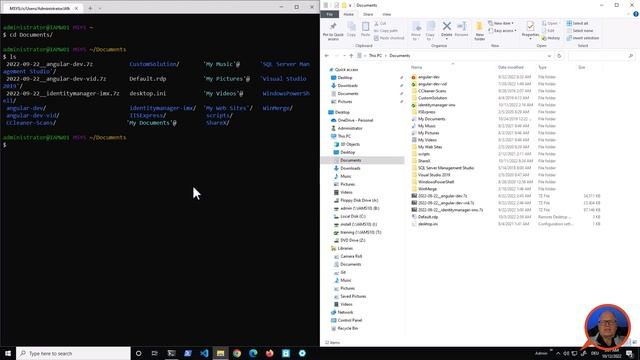Screen dimensions: 640x360
Task: Open Google Chrome from taskbar
Action: (x=237, y=353)
